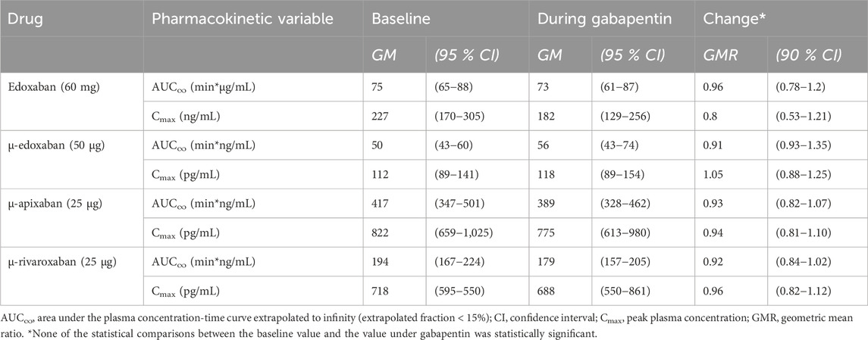The image size is (868, 340).
Task: Click the baseline GM value 227
Action: click(x=379, y=118)
